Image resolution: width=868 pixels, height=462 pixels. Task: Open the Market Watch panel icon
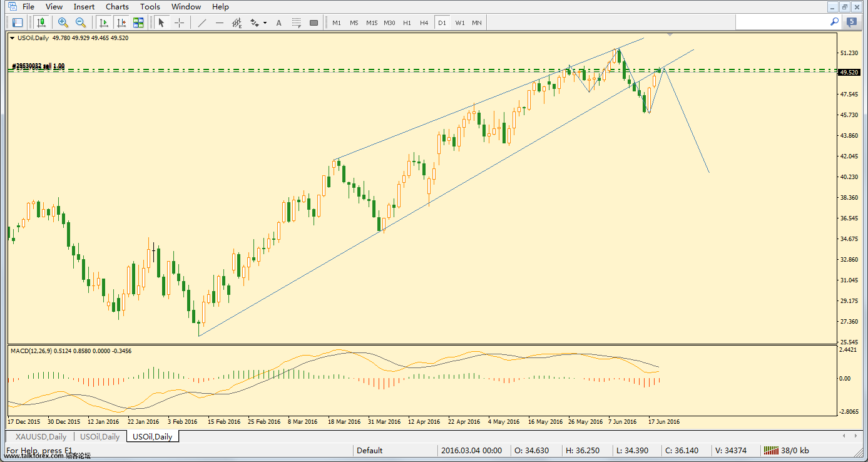(x=18, y=23)
